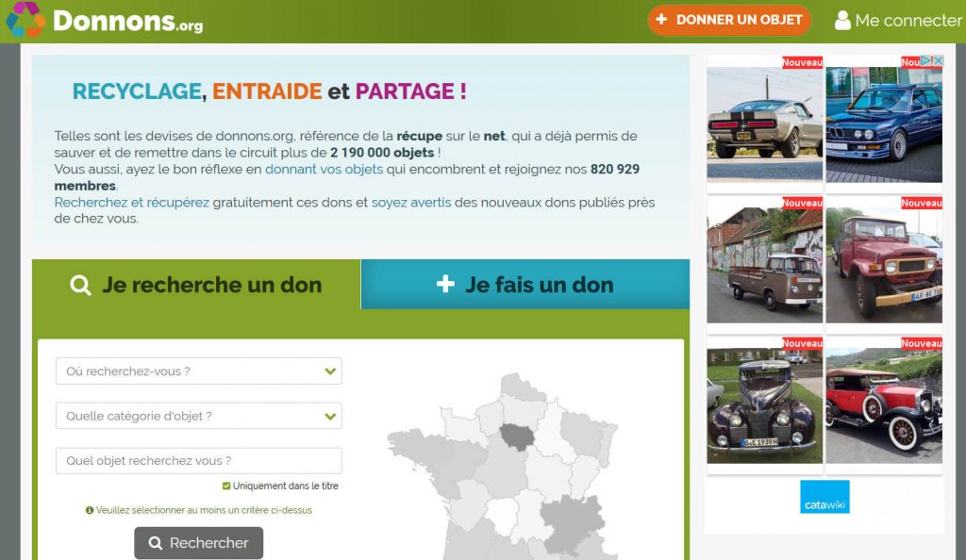Click info icon before 'Veuillez sélectionner'
The width and height of the screenshot is (966, 560).
click(90, 510)
